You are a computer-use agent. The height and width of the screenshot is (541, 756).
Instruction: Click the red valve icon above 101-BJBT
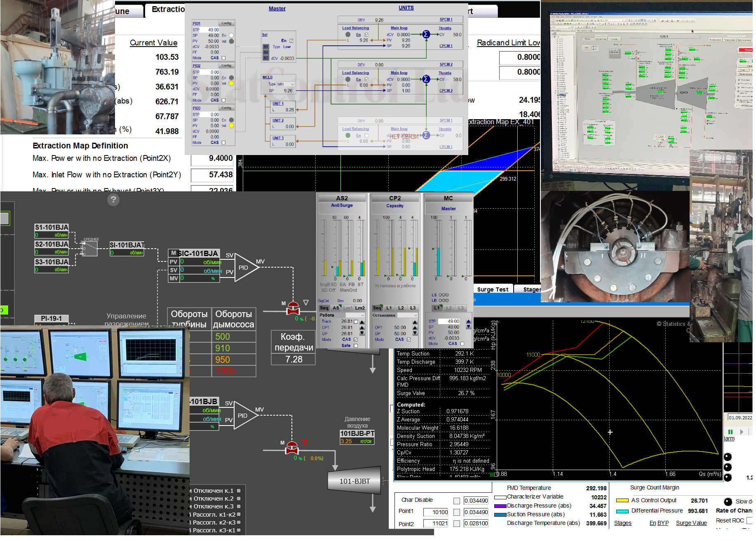[x=292, y=448]
